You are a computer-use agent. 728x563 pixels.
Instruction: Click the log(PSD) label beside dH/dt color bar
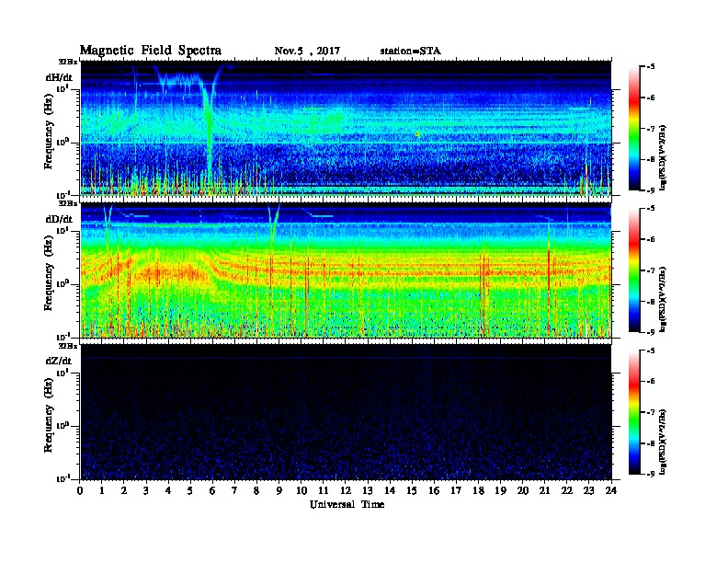coord(663,157)
